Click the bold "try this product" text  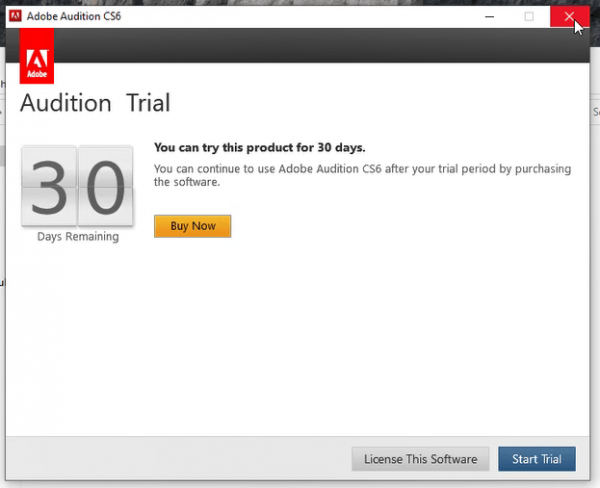(259, 147)
